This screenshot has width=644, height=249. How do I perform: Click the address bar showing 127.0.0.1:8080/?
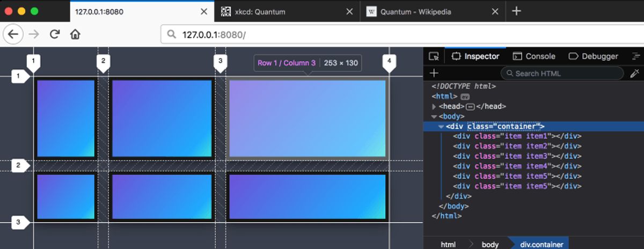point(402,34)
